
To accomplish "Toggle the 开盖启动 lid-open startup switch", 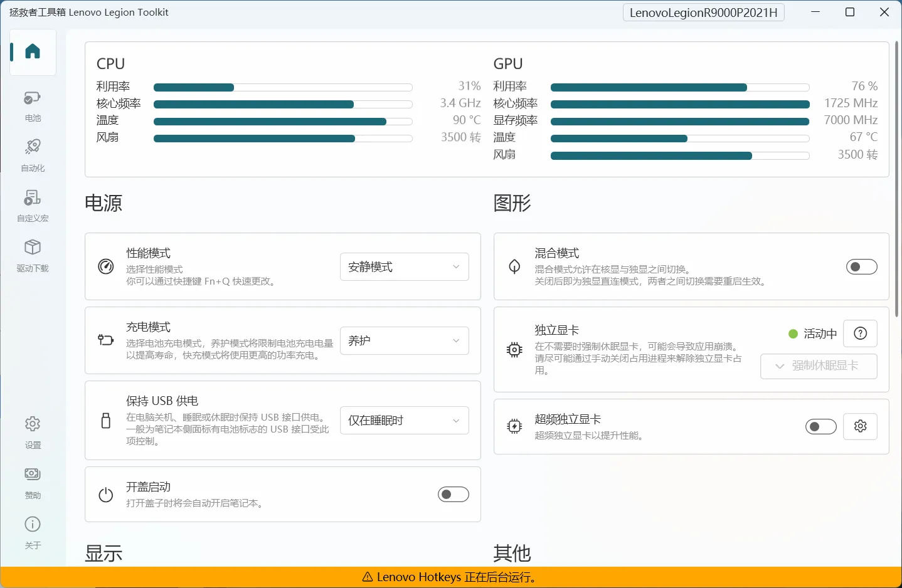I will tap(453, 494).
